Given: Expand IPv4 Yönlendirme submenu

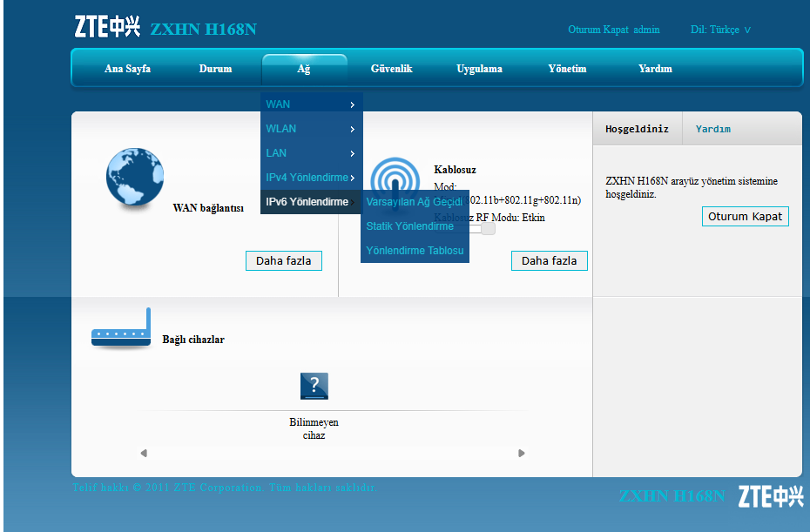Looking at the screenshot, I should click(312, 177).
